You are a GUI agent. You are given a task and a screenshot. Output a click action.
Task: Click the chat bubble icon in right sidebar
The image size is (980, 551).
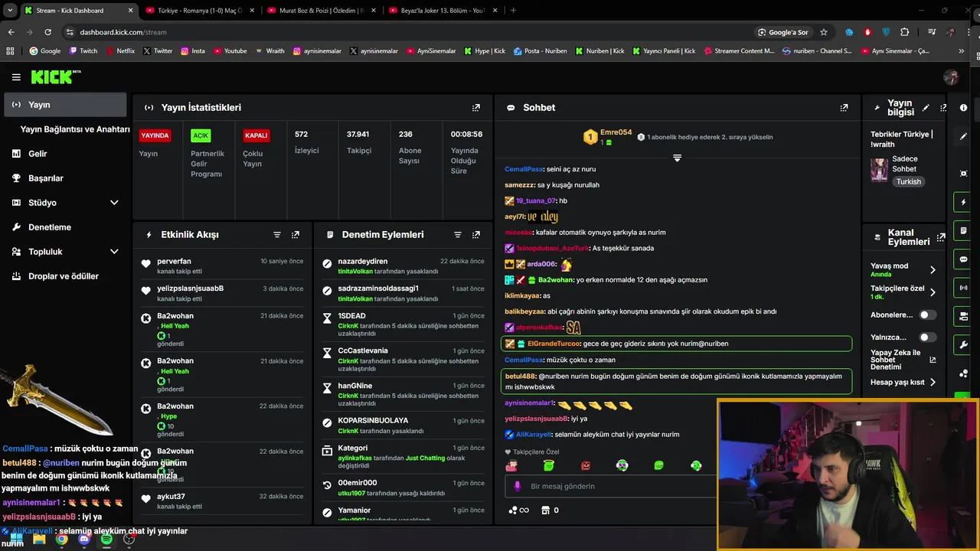[x=963, y=259]
